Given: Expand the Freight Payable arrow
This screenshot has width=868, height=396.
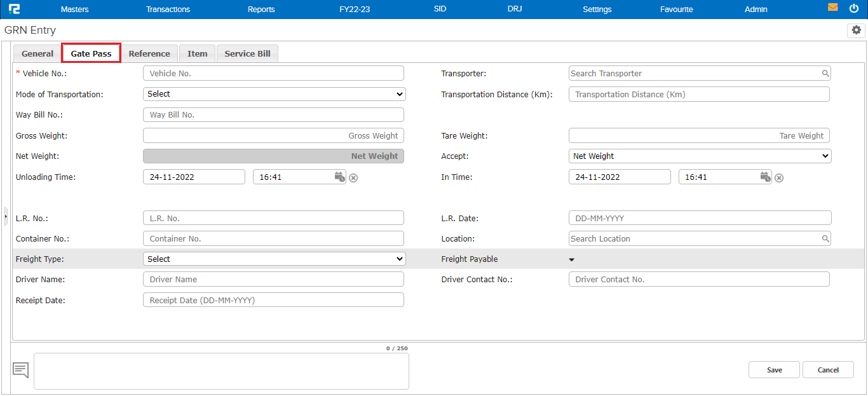Looking at the screenshot, I should point(571,260).
